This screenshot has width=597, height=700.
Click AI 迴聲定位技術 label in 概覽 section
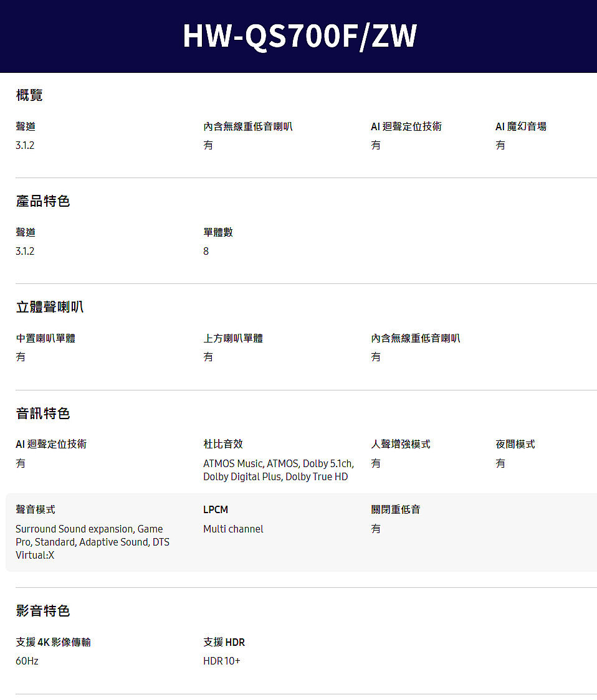406,126
